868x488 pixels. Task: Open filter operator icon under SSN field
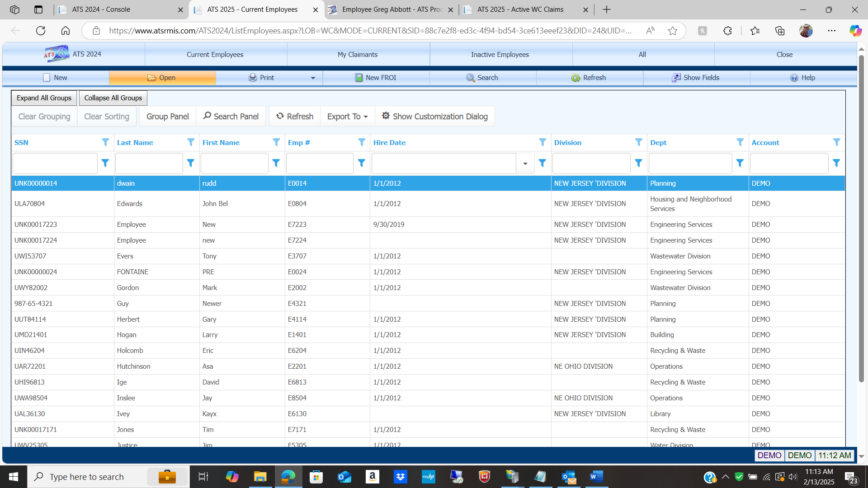point(105,163)
